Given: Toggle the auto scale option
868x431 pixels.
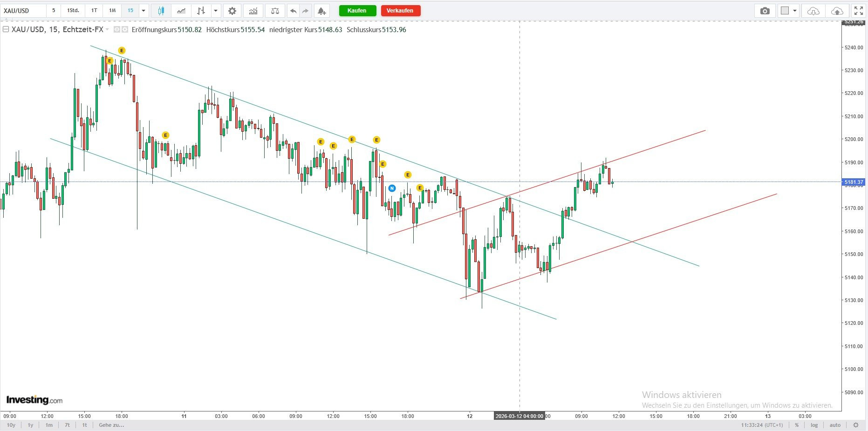Looking at the screenshot, I should tap(835, 425).
